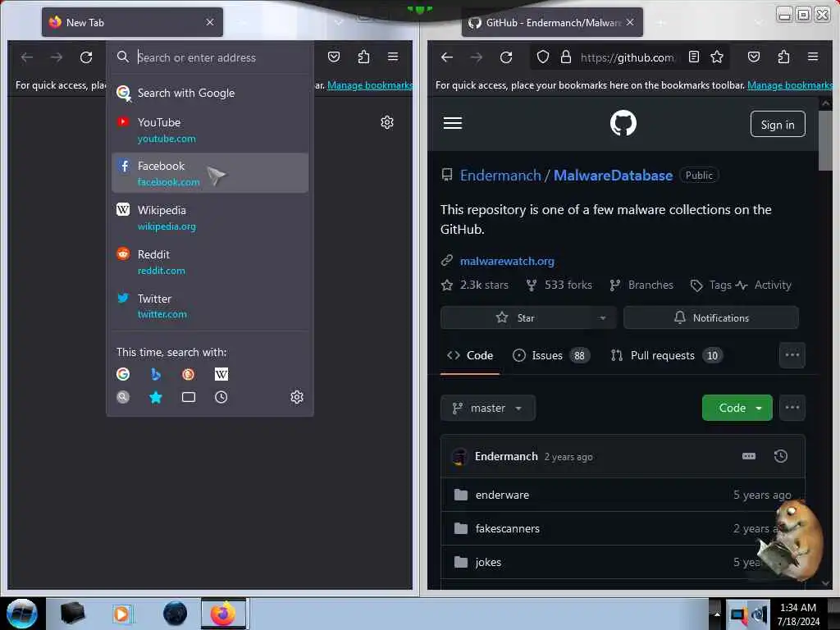Open the enderware folder

[x=502, y=495]
